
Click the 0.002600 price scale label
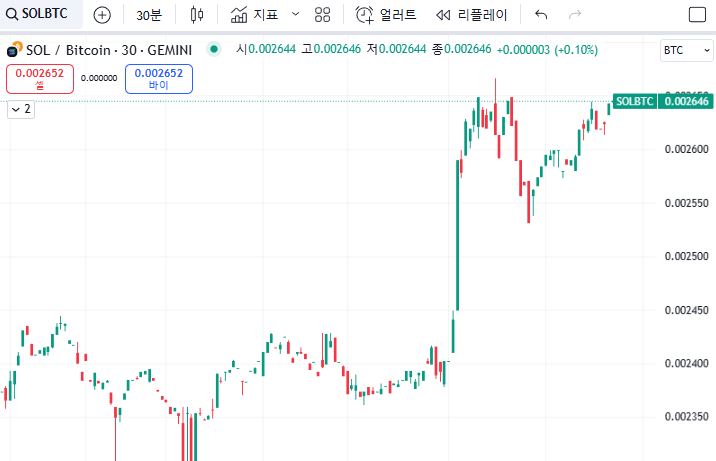pos(686,149)
